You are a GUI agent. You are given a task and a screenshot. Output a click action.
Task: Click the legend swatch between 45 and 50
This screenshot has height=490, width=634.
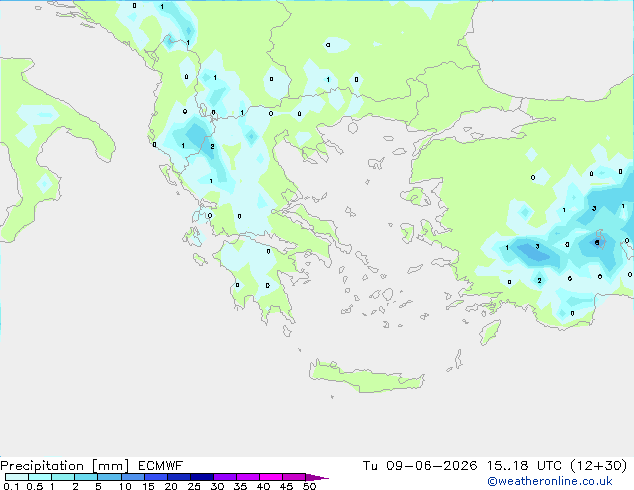[294, 477]
